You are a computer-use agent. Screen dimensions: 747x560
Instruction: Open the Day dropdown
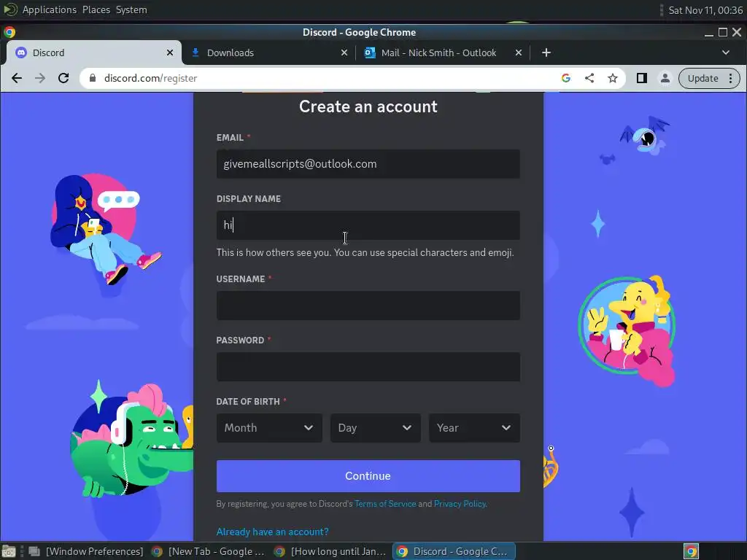pyautogui.click(x=376, y=427)
